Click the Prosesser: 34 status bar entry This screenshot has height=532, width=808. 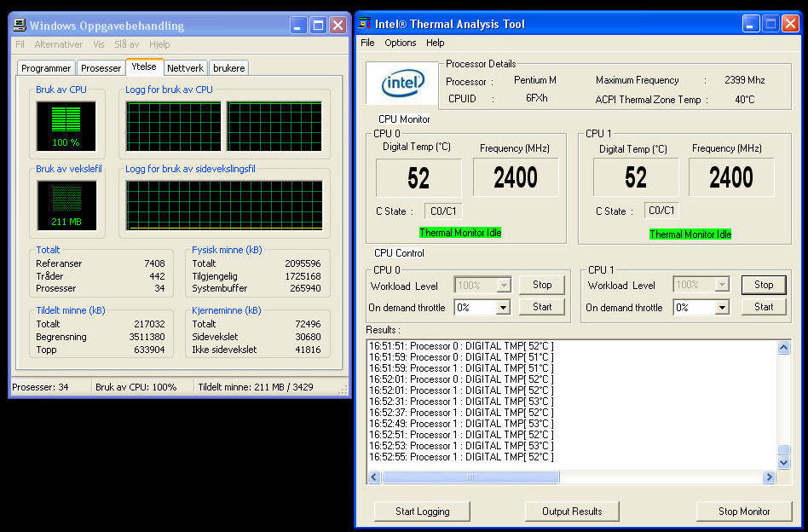click(50, 387)
